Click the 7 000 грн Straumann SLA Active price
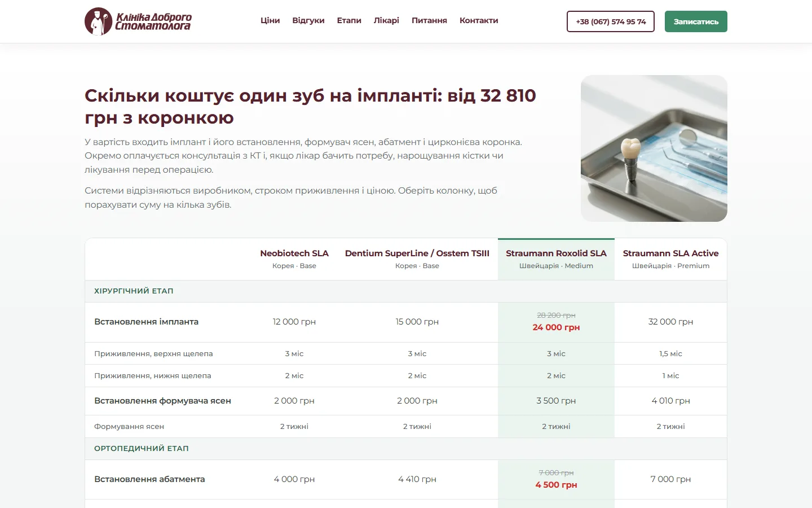 pyautogui.click(x=670, y=479)
